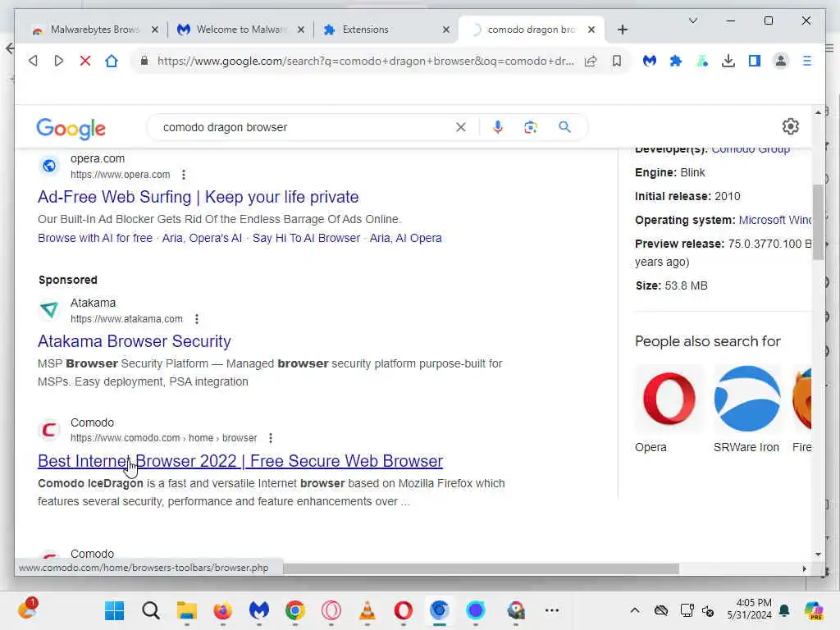This screenshot has height=630, width=840.
Task: Go forward with the forward arrow button
Action: point(59,61)
